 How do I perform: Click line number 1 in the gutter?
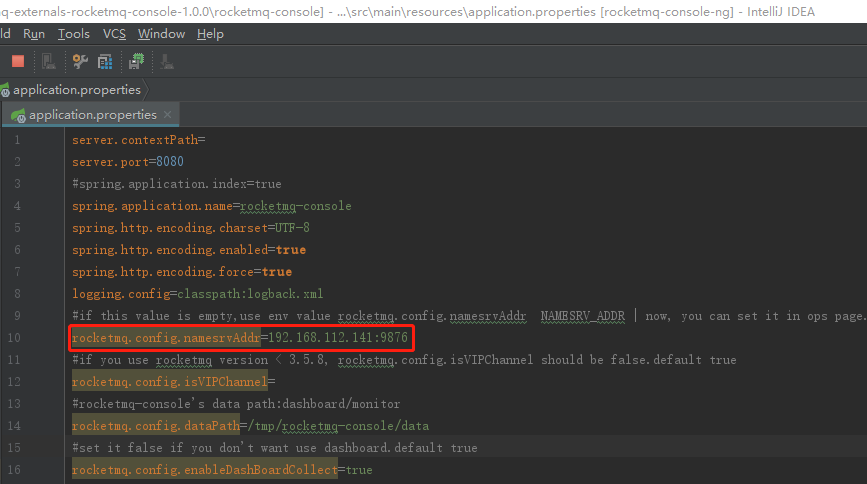pos(17,140)
